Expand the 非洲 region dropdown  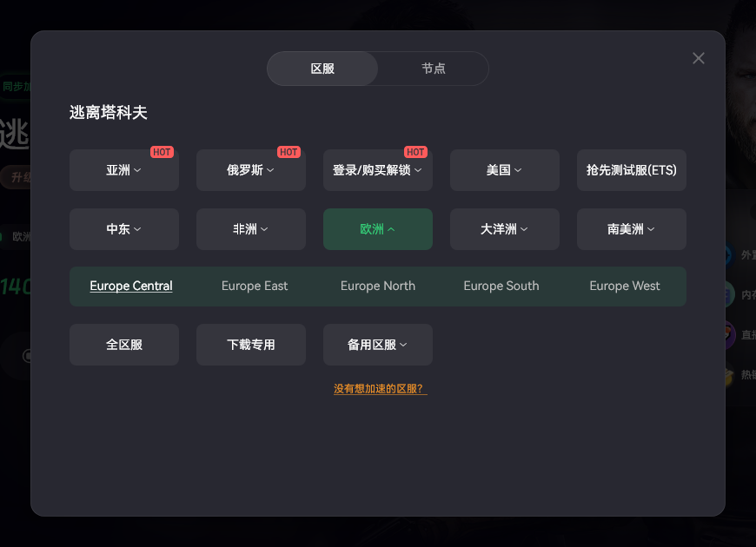pyautogui.click(x=251, y=229)
